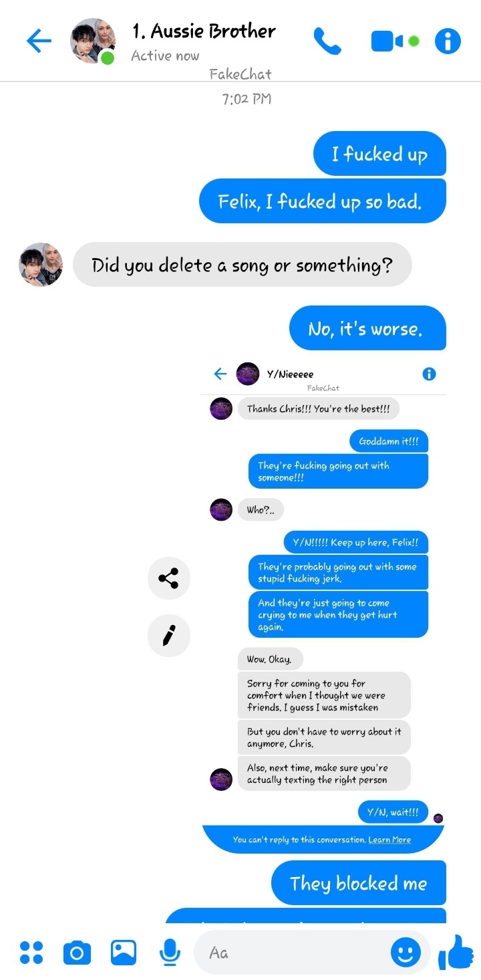Open Aussie Brother's profile picture in header
Screen dimensions: 481x980
tap(93, 41)
